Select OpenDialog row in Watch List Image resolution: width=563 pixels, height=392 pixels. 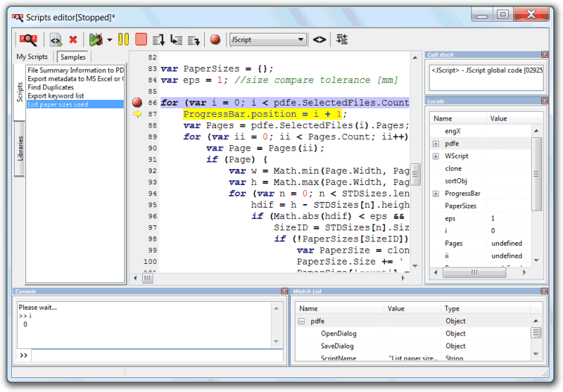click(x=413, y=334)
